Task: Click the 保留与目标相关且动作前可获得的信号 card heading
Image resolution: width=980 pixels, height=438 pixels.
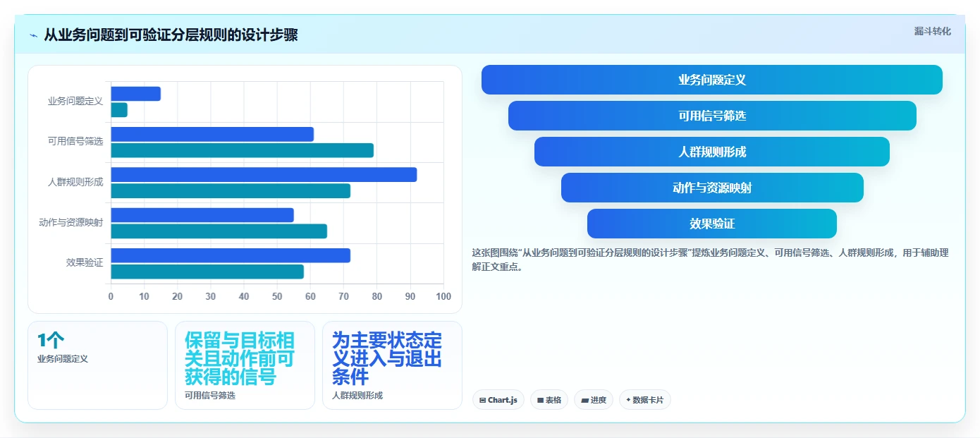Action: [x=240, y=359]
